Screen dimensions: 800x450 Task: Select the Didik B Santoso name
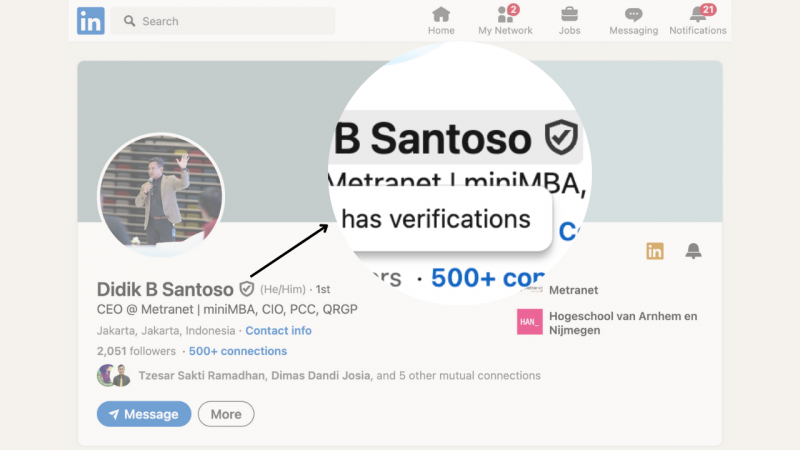tap(165, 289)
